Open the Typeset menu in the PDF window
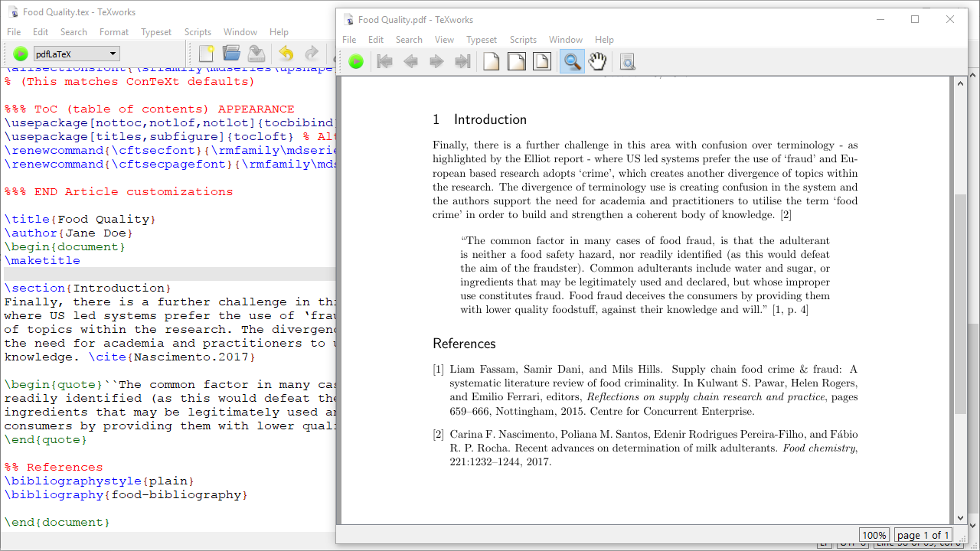Viewport: 980px width, 551px height. click(x=482, y=40)
